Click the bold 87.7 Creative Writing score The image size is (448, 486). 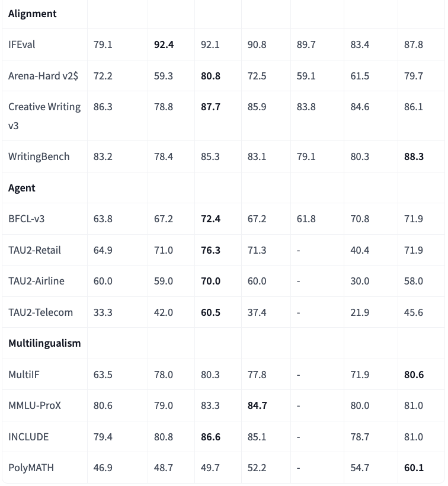(211, 107)
